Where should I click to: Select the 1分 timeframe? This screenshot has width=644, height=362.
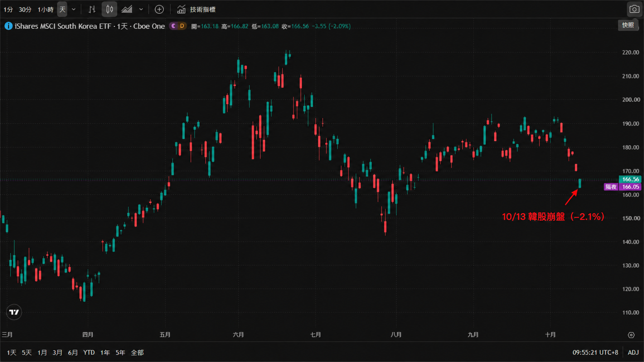click(8, 9)
